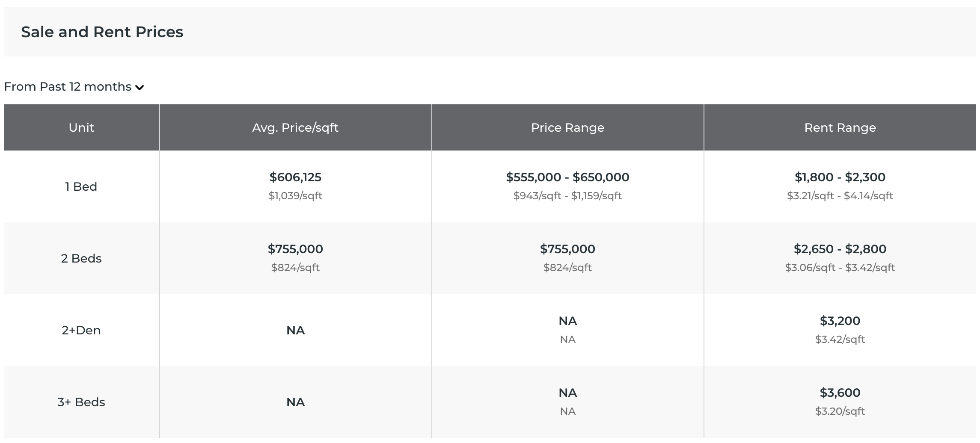Select the $2,650 - $2,800 rent range
Image resolution: width=980 pixels, height=443 pixels.
coord(840,249)
